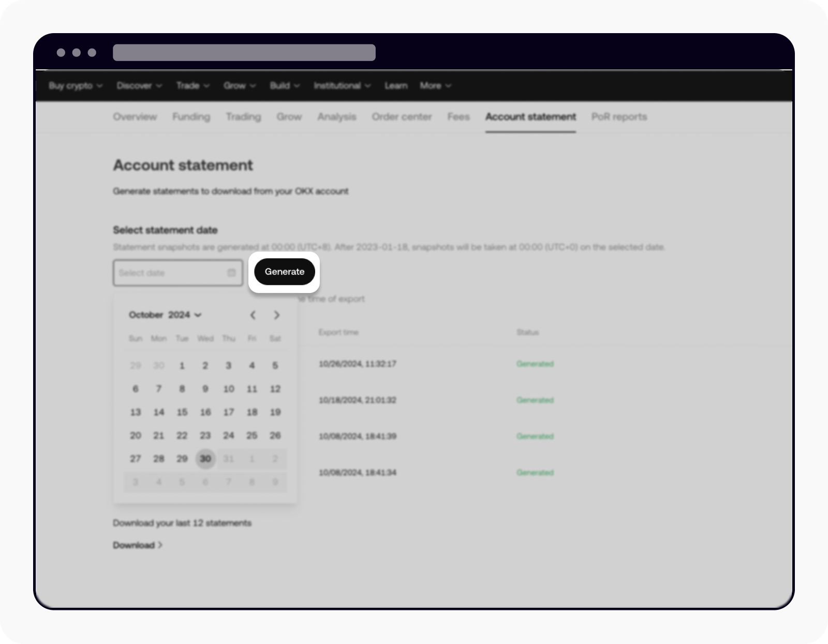This screenshot has height=644, width=828.
Task: Click the Generate button
Action: (x=284, y=272)
